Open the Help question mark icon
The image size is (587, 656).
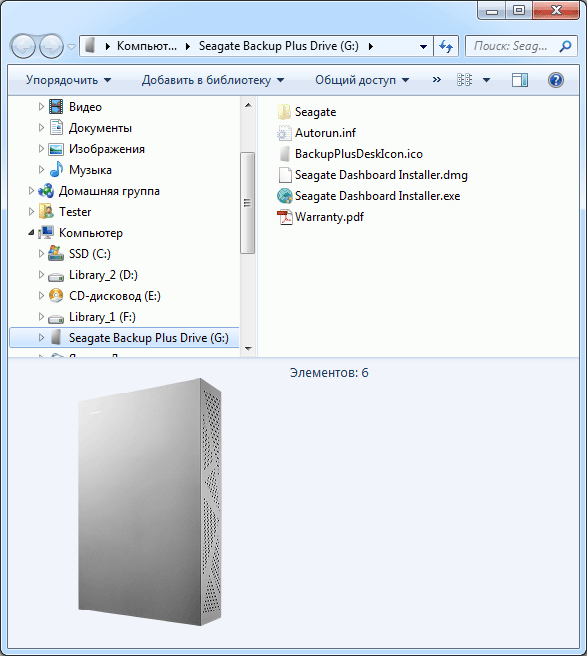[556, 80]
